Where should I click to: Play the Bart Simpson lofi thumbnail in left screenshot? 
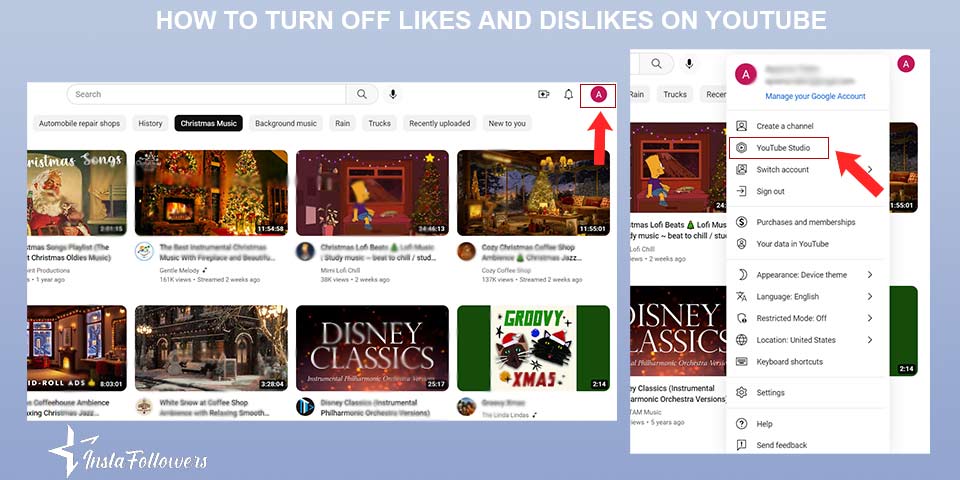[x=372, y=193]
